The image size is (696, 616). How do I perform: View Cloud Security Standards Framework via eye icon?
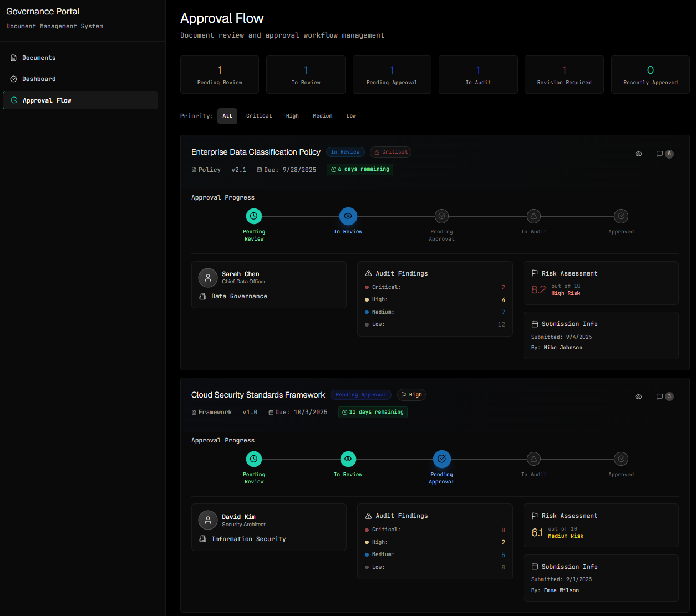click(x=638, y=396)
